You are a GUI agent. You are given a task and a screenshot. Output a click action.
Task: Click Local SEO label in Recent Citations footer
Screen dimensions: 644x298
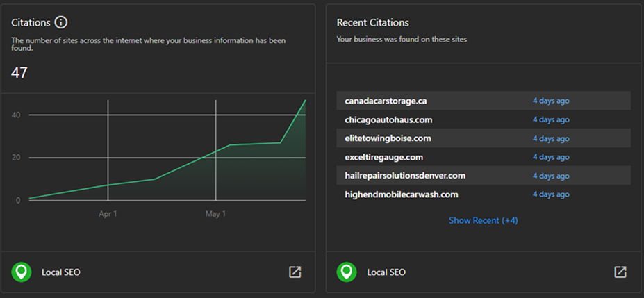coord(386,272)
